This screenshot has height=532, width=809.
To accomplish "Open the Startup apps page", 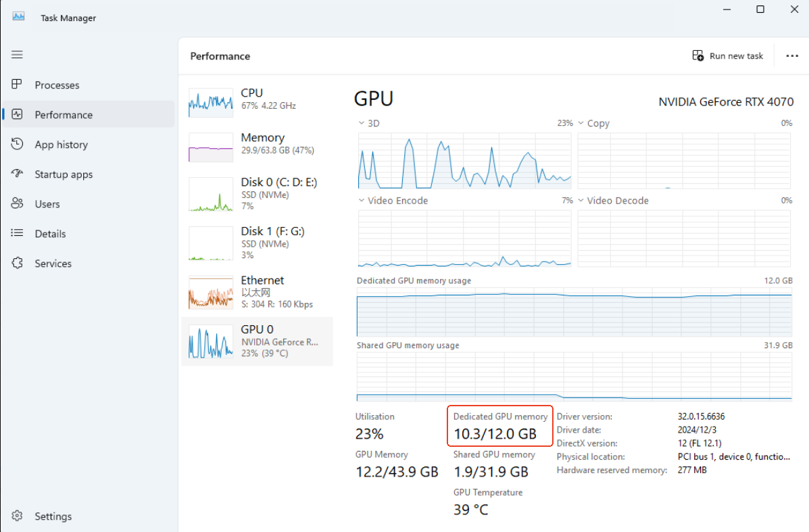I will coord(89,174).
